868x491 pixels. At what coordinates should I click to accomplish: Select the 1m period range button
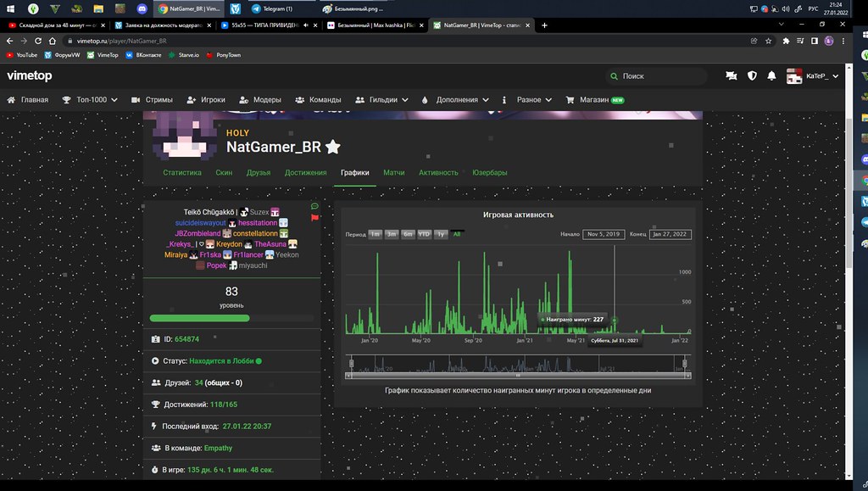376,234
